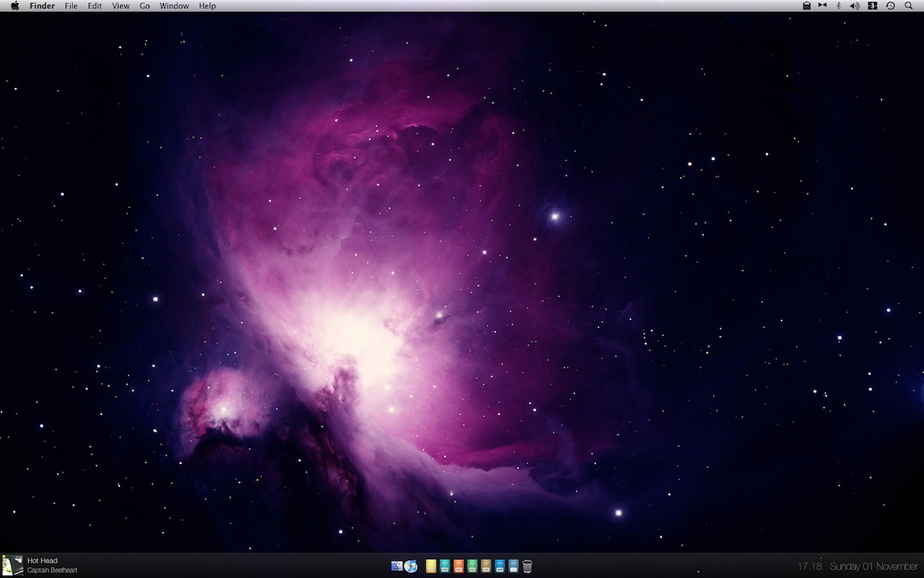Open the Spaces menu showing number 3
The width and height of the screenshot is (924, 578).
872,5
